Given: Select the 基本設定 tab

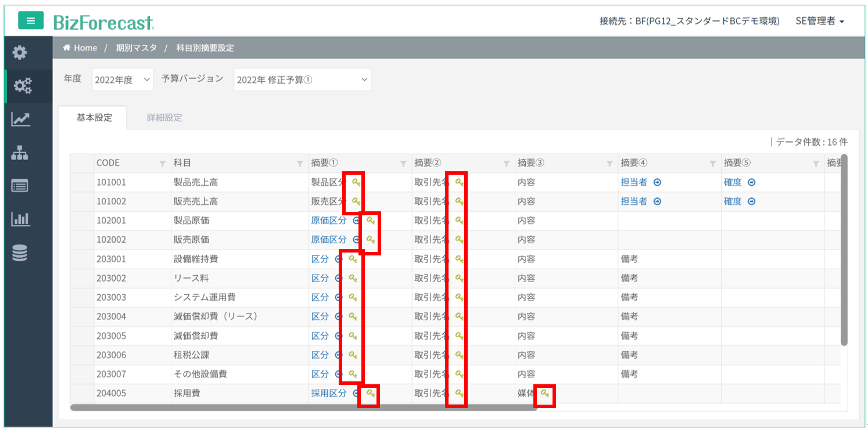Looking at the screenshot, I should [94, 118].
